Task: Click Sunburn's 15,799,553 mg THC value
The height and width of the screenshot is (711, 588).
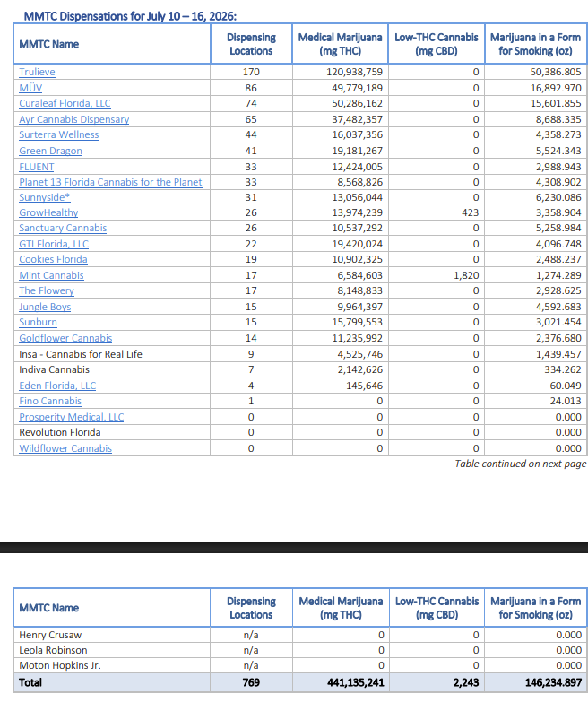Action: (357, 322)
